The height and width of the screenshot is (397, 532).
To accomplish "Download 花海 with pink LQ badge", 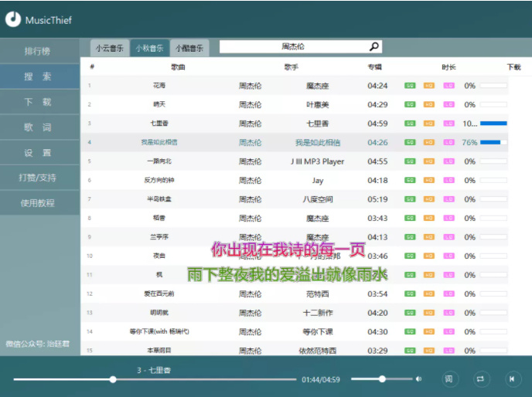I will pyautogui.click(x=448, y=86).
